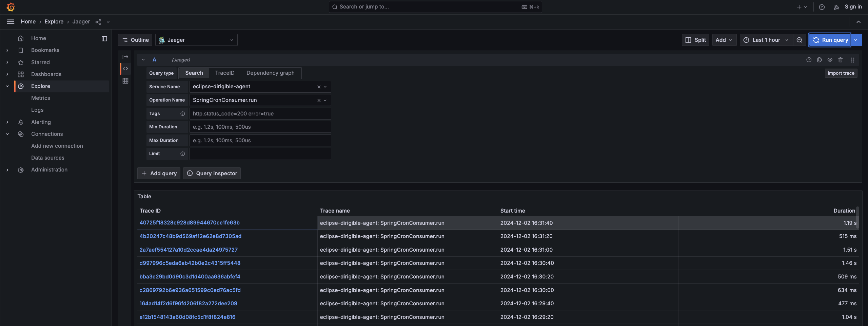The height and width of the screenshot is (326, 868).
Task: Click the share icon next to Jaeger breadcrumb
Action: tap(98, 22)
